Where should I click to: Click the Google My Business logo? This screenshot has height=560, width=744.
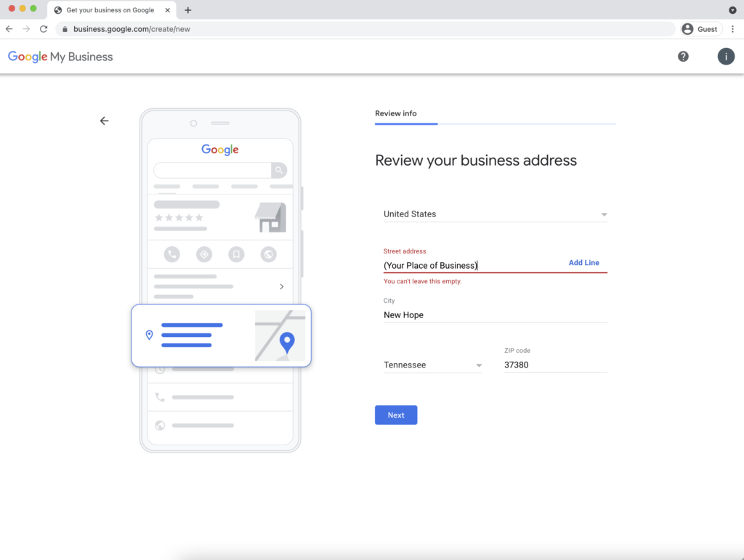60,57
